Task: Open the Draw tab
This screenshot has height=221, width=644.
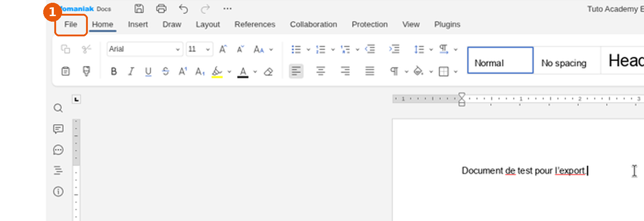Action: pyautogui.click(x=172, y=24)
